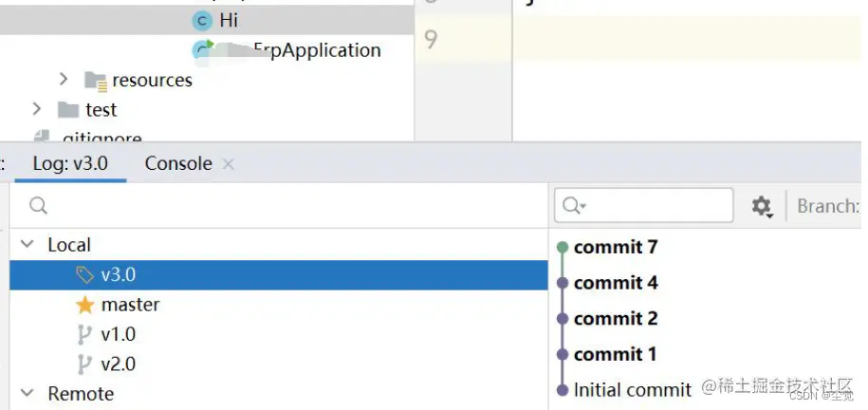Click the test folder icon
Viewport: 868px width, 410px height.
pyautogui.click(x=68, y=110)
